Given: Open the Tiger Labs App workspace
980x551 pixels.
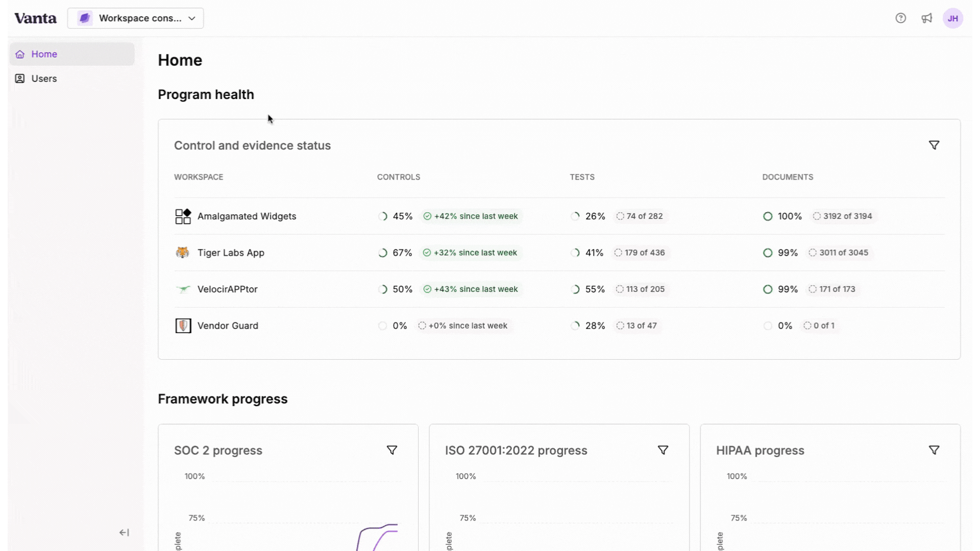Looking at the screenshot, I should (x=231, y=253).
